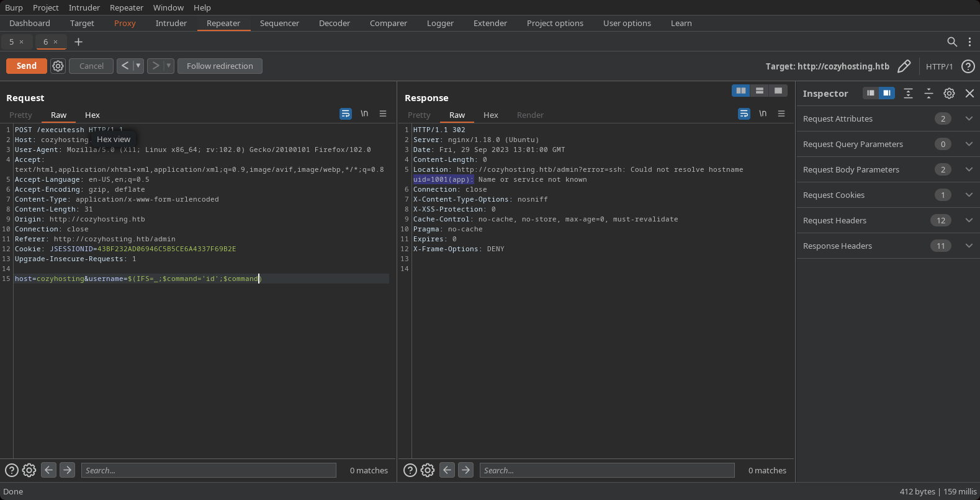Screen dimensions: 980x500
Task: Open response Render view tab
Action: click(530, 115)
